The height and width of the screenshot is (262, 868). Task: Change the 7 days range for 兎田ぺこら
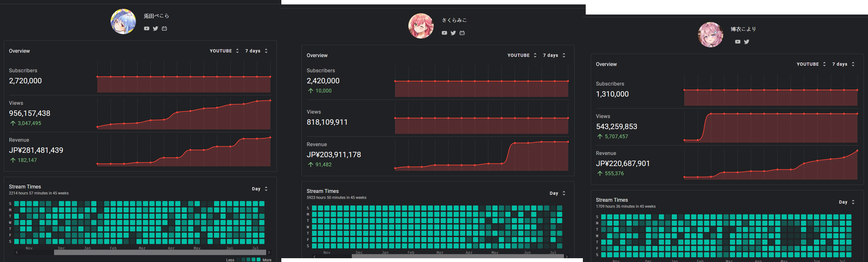point(256,51)
